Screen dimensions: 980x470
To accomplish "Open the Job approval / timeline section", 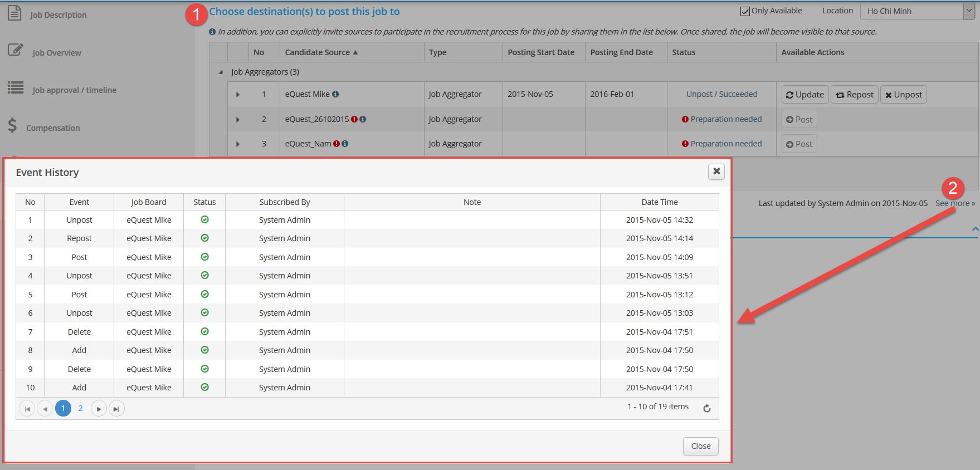I will point(74,90).
